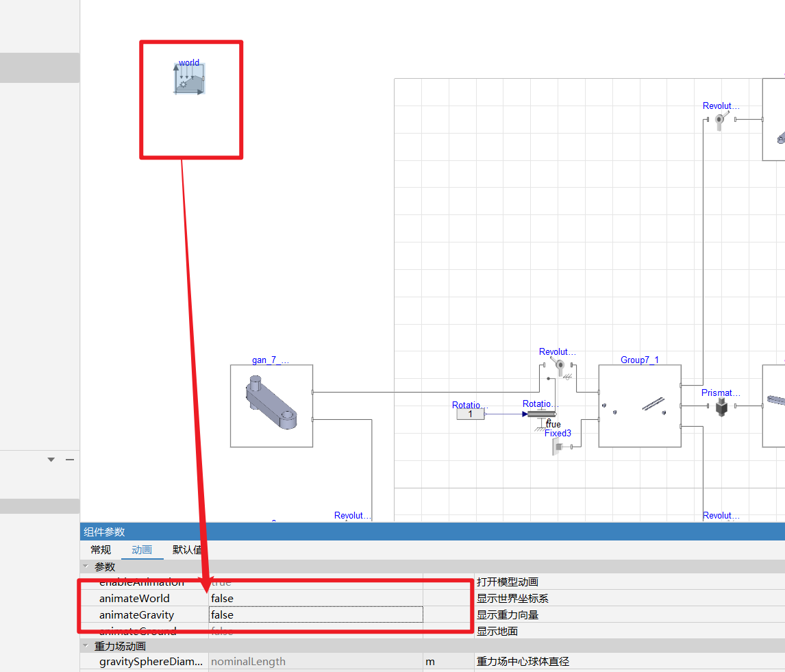Select the animateGravity parameter row label
The image size is (785, 672).
(137, 615)
